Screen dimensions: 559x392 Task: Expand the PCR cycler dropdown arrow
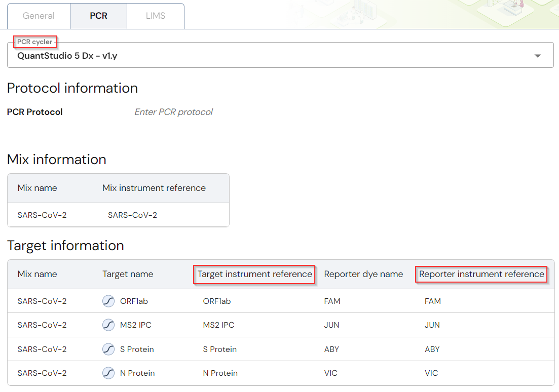(538, 56)
